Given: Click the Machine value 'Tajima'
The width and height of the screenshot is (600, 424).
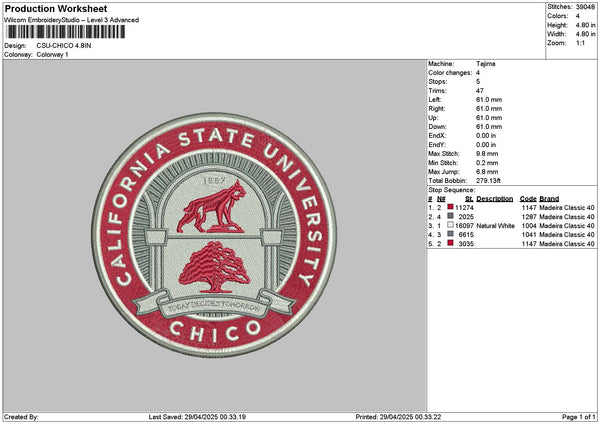Looking at the screenshot, I should [486, 64].
